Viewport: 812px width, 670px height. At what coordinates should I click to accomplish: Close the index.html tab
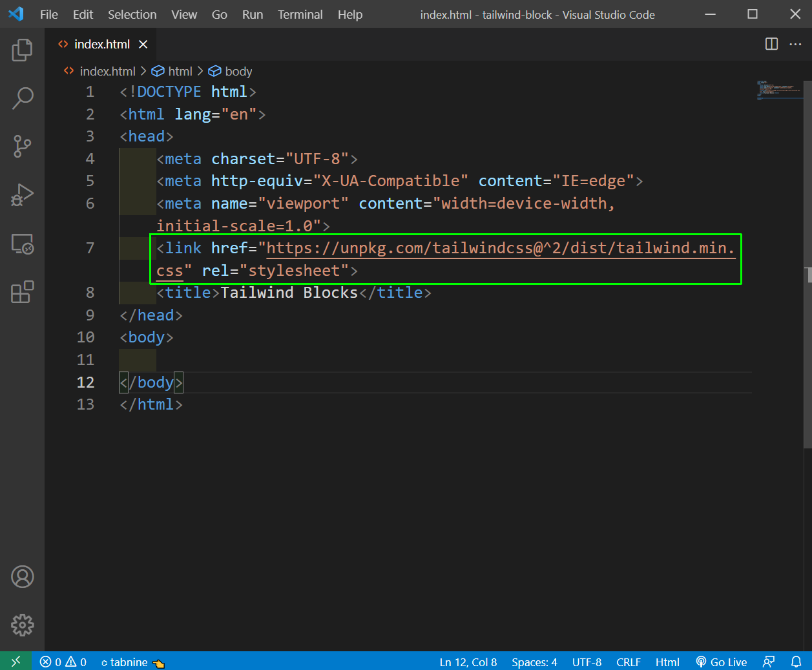point(143,44)
